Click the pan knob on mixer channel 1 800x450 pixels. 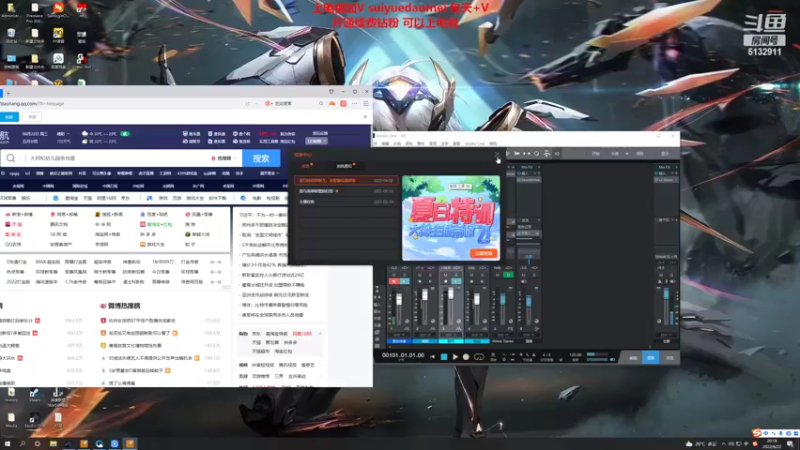coord(407,321)
